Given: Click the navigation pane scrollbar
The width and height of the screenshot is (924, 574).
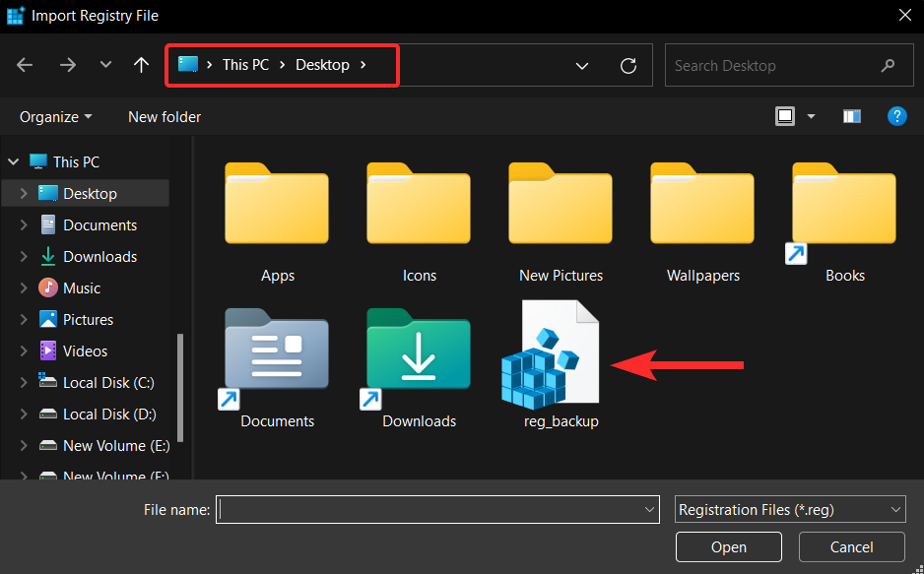Looking at the screenshot, I should click(180, 387).
